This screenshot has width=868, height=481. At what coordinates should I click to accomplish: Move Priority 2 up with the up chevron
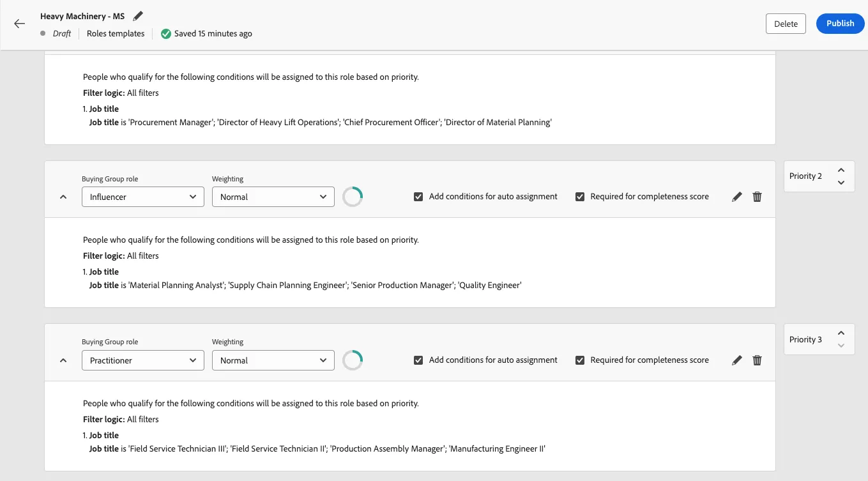coord(841,170)
